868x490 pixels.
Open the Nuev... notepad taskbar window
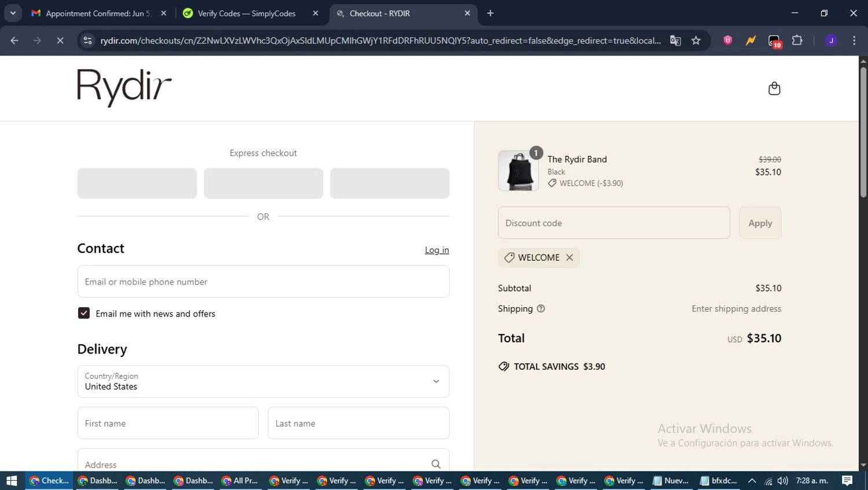671,481
